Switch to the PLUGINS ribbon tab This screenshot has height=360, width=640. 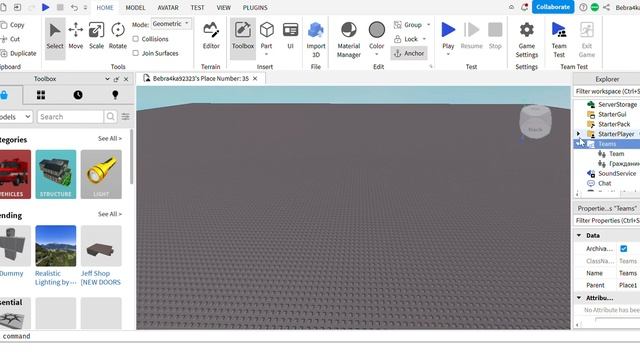click(x=255, y=7)
